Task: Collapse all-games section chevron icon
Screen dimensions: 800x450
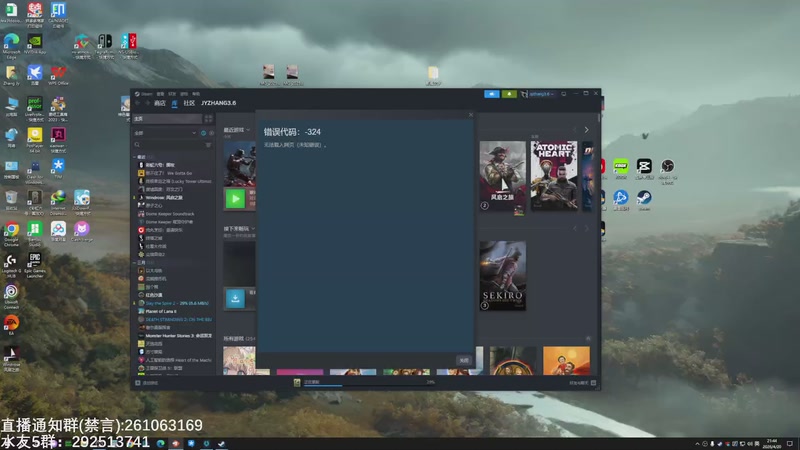Action: click(x=588, y=338)
